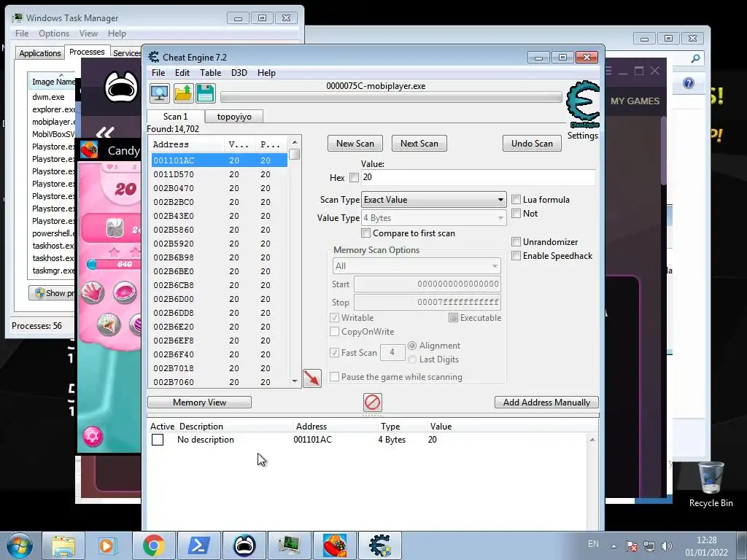Open Memory View
The width and height of the screenshot is (747, 560).
coord(199,402)
